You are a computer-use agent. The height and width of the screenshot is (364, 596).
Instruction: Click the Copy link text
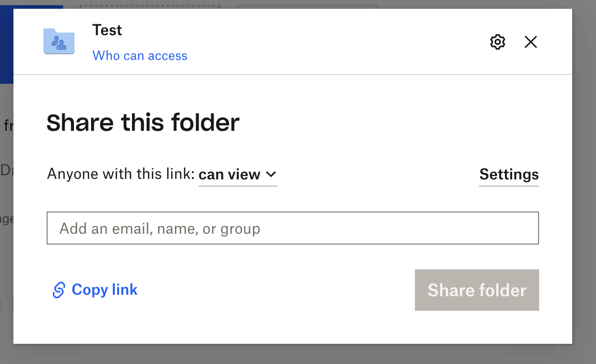click(x=105, y=290)
